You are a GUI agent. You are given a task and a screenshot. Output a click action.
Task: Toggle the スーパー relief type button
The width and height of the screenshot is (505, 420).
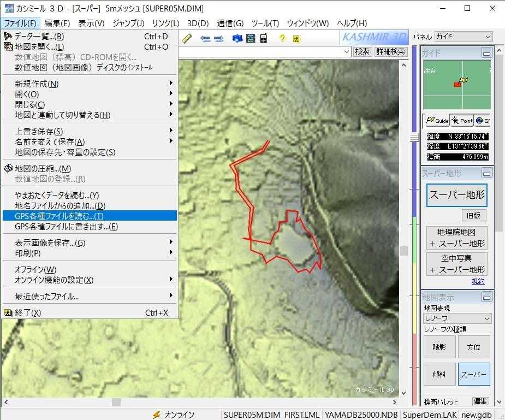(473, 374)
